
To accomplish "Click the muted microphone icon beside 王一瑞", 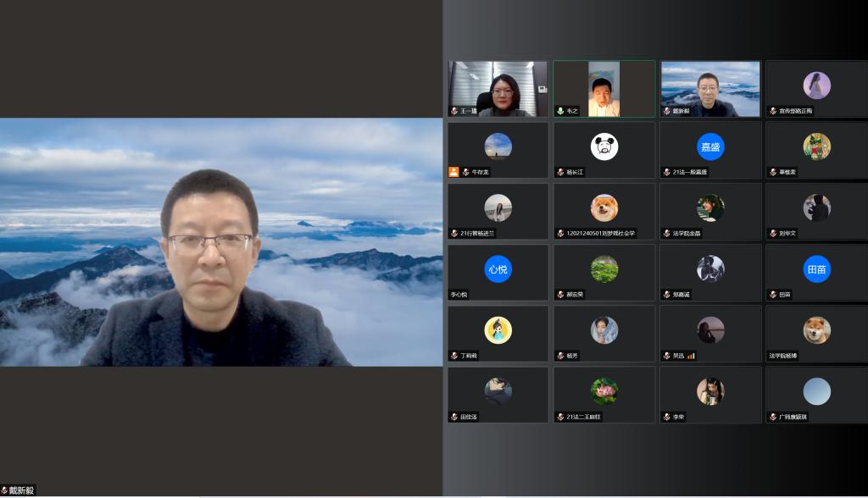I will pyautogui.click(x=454, y=111).
